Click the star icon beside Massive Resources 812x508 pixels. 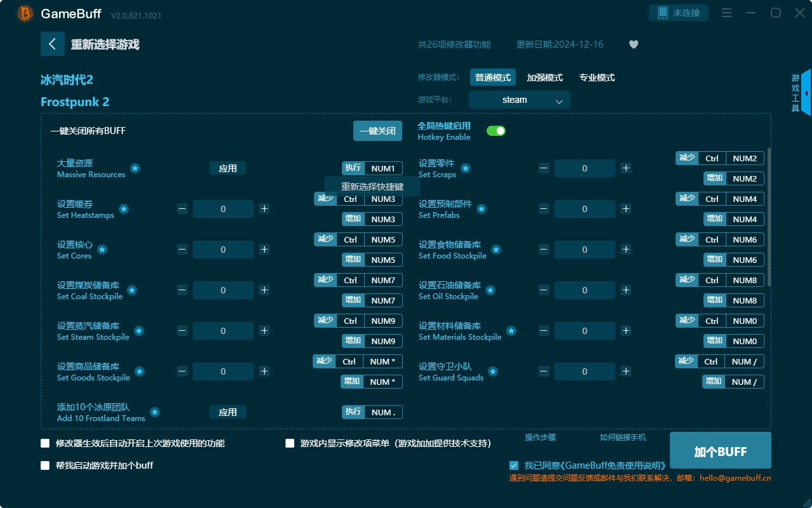[135, 169]
